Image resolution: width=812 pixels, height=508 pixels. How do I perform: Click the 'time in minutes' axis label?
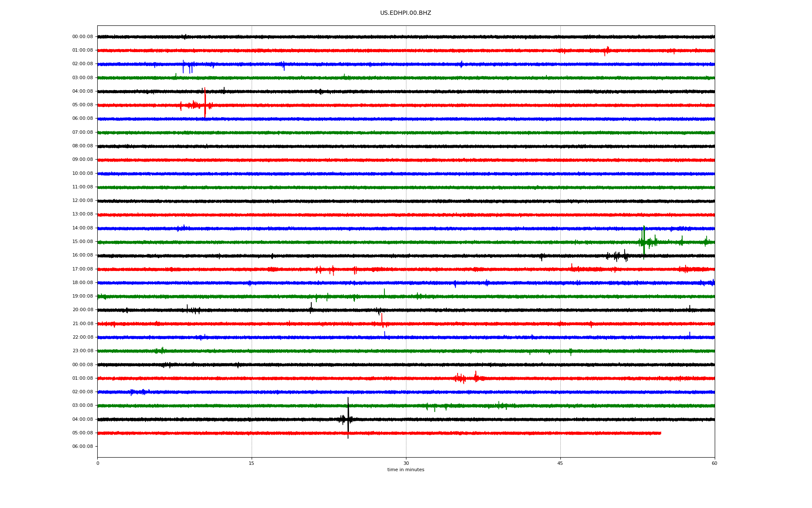pyautogui.click(x=405, y=470)
